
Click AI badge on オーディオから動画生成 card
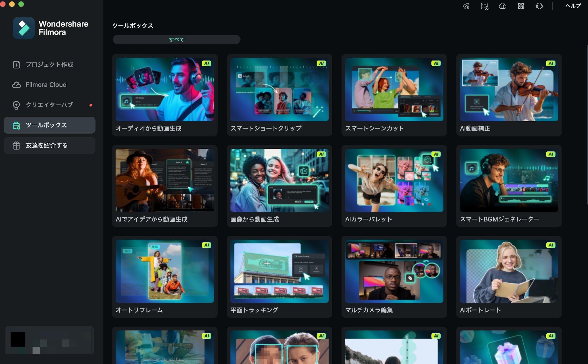206,63
